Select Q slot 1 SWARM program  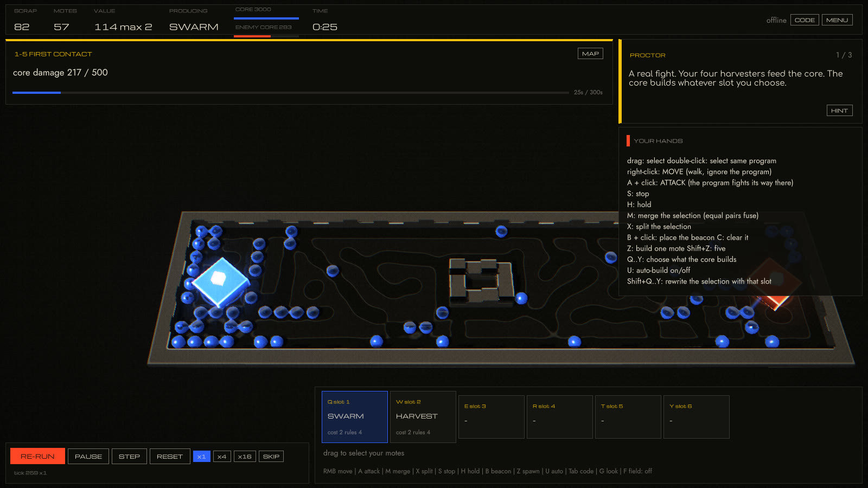tap(355, 417)
